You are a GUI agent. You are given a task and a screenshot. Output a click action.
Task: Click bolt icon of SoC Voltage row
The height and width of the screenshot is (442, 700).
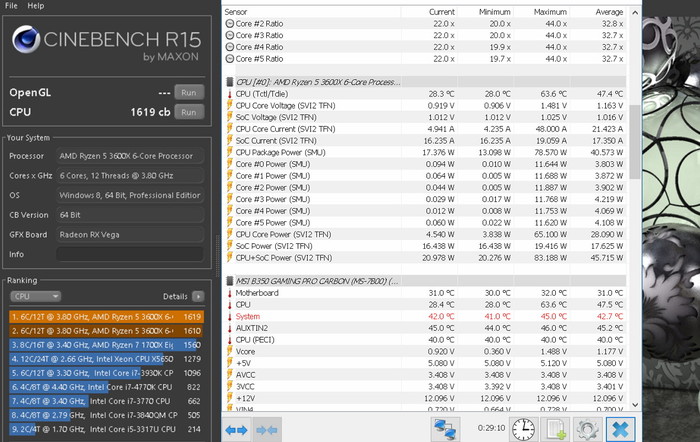pyautogui.click(x=229, y=117)
